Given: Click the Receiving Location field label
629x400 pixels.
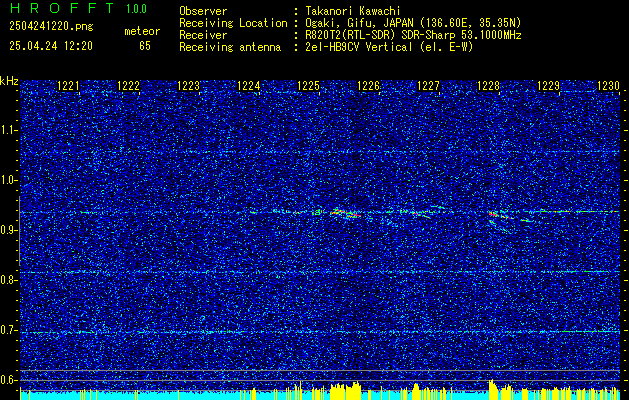Looking at the screenshot, I should (233, 23).
